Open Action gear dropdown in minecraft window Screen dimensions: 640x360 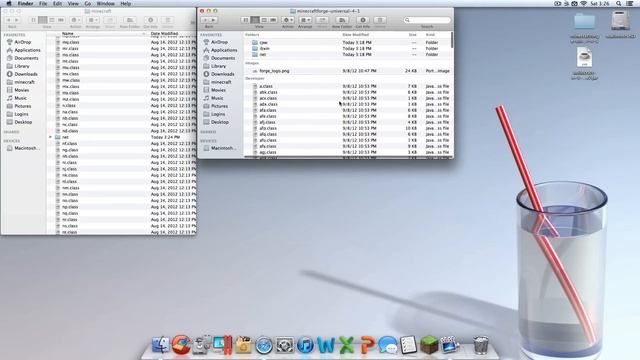pos(76,20)
